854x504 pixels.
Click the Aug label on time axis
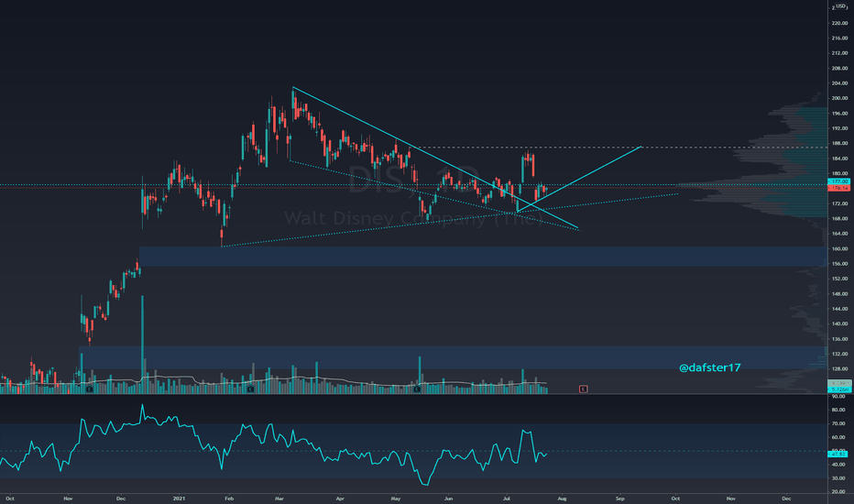(562, 499)
